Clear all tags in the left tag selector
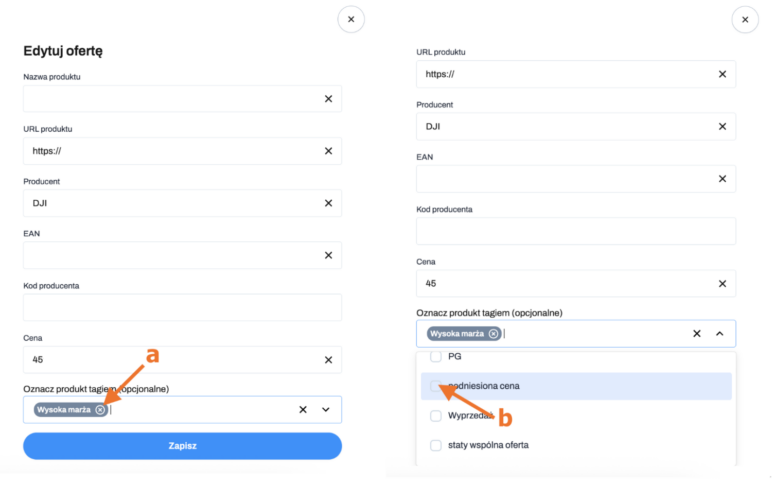This screenshot has height=485, width=774. pos(302,410)
